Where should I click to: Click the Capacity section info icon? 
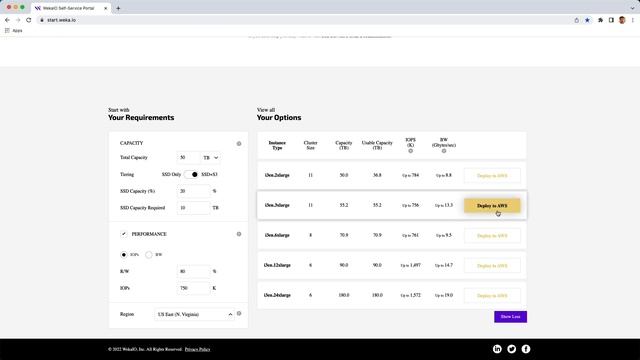pyautogui.click(x=239, y=144)
